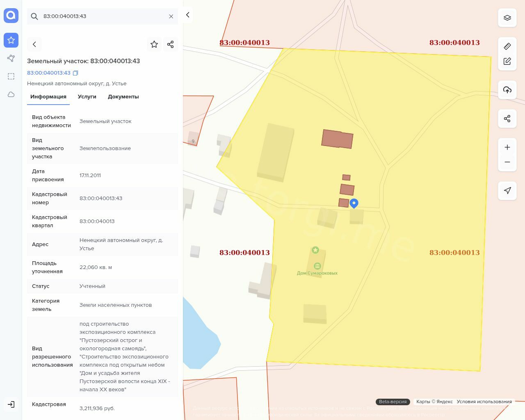This screenshot has width=525, height=420.
Task: Clear the cadastral number search field
Action: tap(171, 16)
